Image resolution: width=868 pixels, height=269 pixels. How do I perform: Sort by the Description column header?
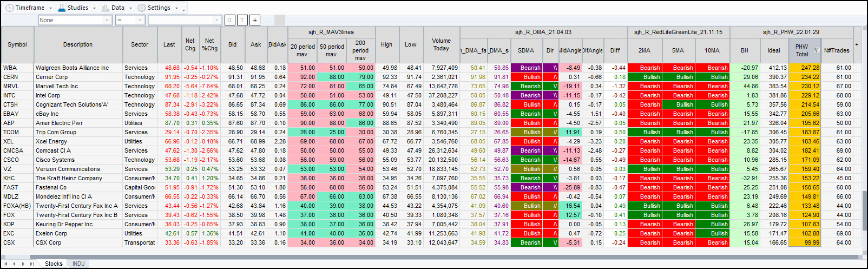tap(78, 44)
